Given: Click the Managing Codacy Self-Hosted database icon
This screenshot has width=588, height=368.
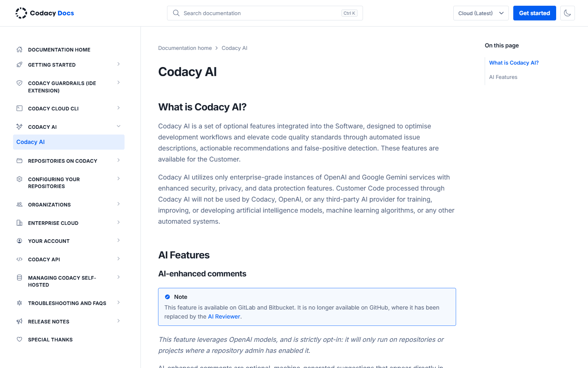Looking at the screenshot, I should (19, 278).
